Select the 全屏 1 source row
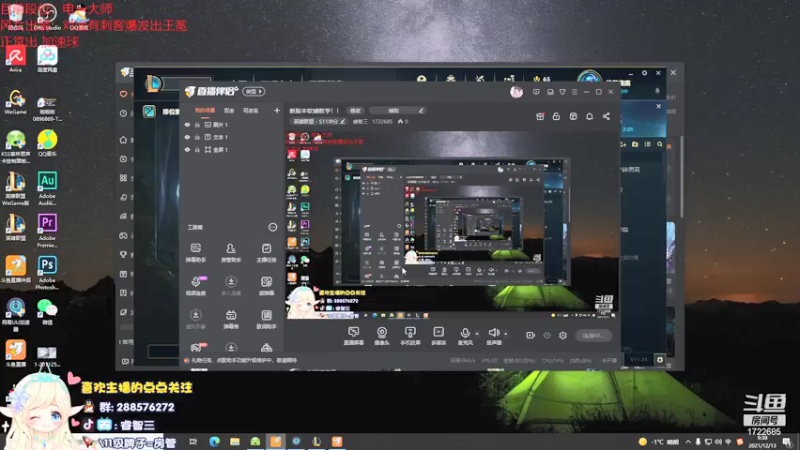This screenshot has width=800, height=450. click(232, 149)
